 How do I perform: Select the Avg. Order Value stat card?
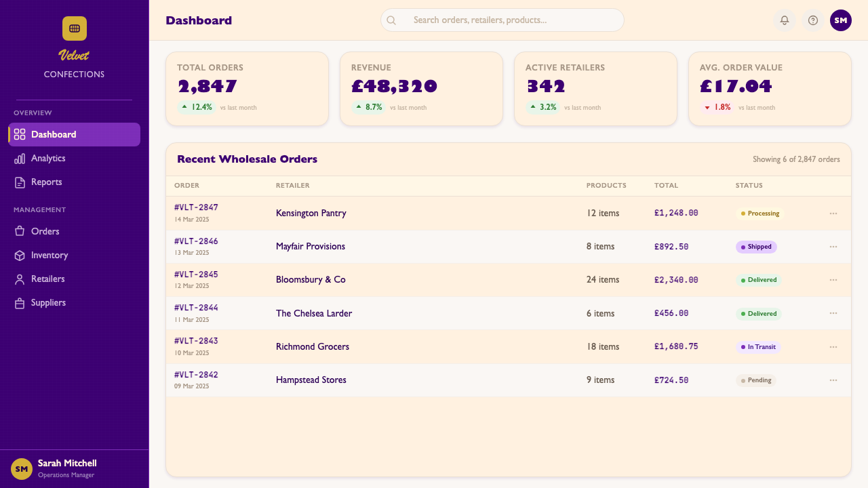pyautogui.click(x=770, y=89)
